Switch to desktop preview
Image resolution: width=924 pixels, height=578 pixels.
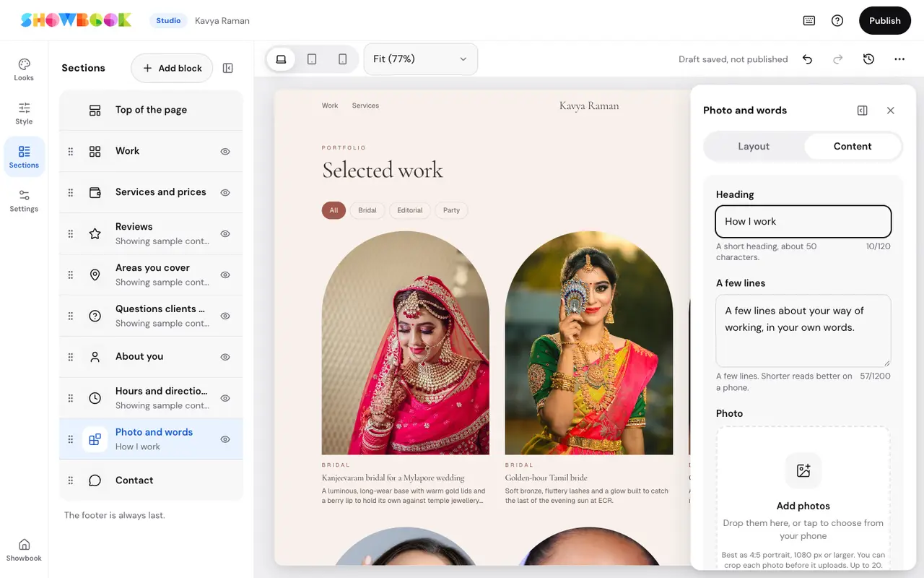[281, 59]
